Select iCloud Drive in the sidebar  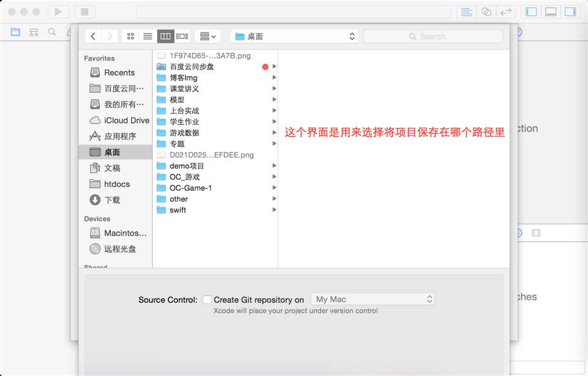pyautogui.click(x=115, y=121)
